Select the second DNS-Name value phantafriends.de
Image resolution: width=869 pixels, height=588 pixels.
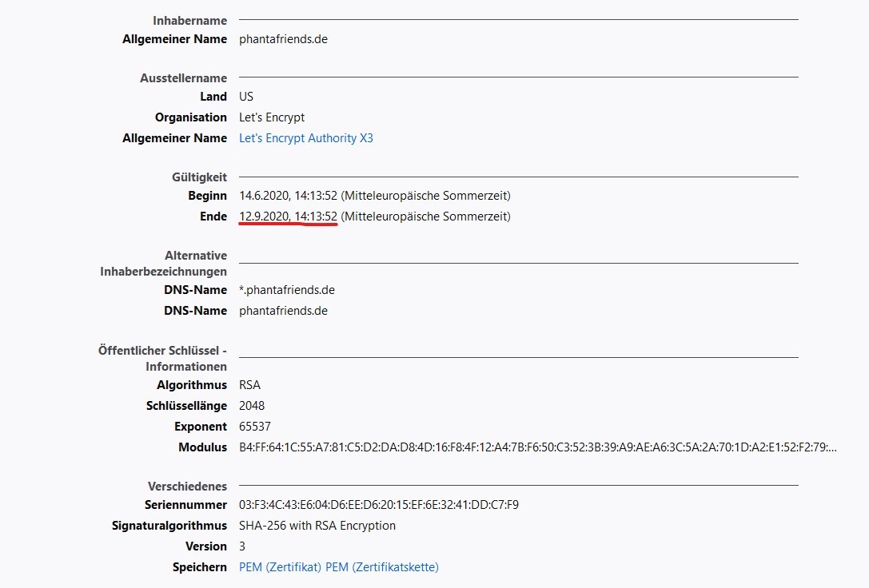tap(283, 311)
